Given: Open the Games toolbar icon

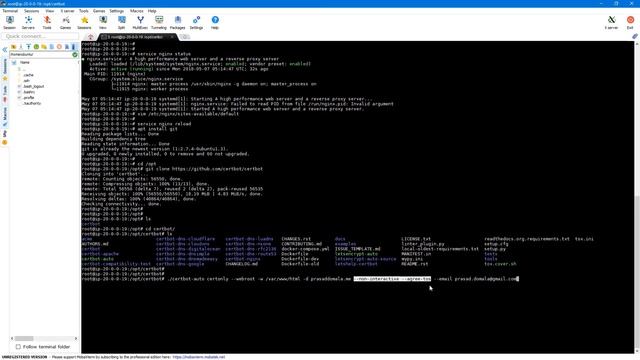Looking at the screenshot, I should point(65,22).
